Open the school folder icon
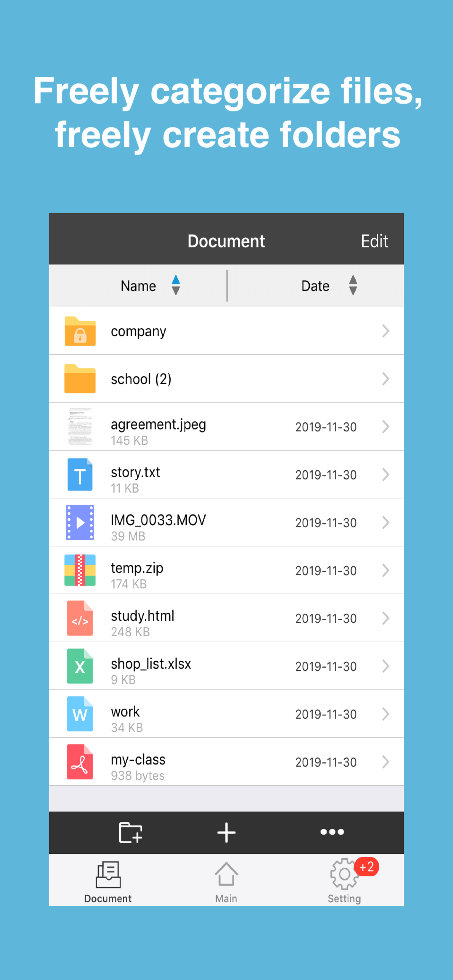Screen dimensions: 453x980 [80, 378]
